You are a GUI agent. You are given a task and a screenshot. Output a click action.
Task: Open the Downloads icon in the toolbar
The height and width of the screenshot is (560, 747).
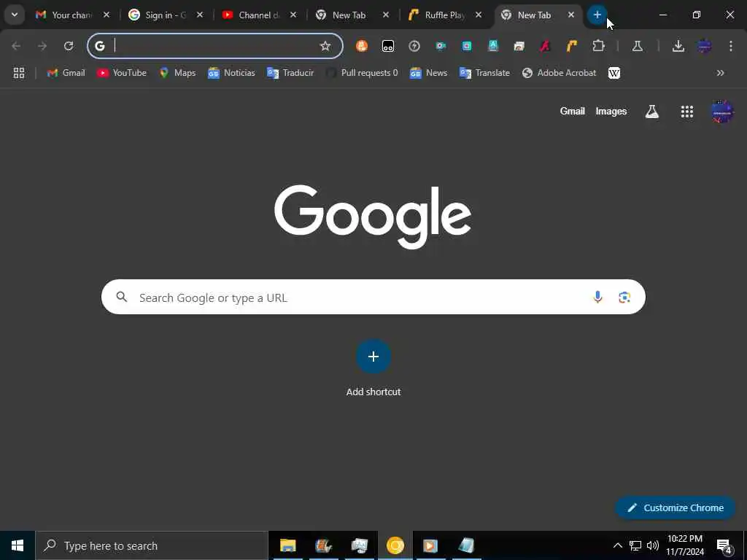(678, 46)
